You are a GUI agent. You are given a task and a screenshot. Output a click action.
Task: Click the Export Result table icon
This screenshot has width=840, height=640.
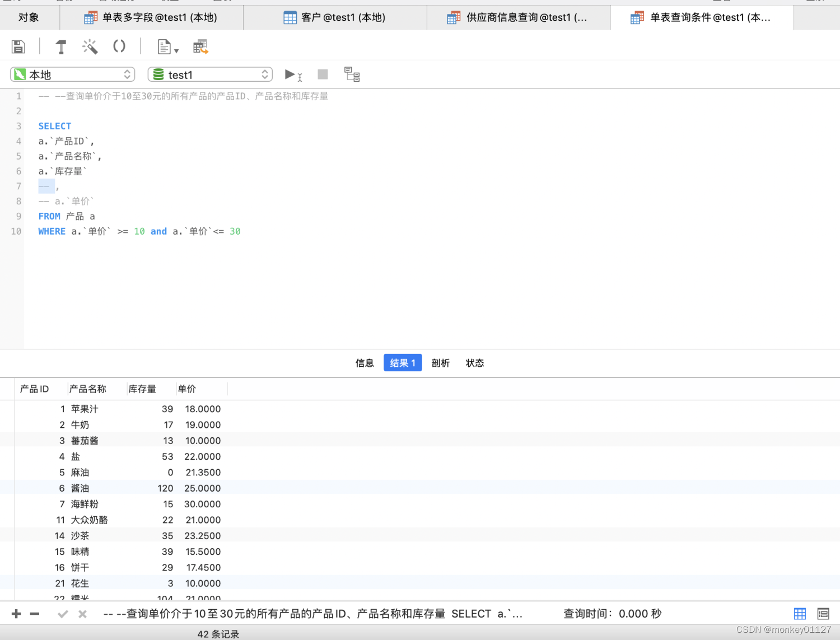200,47
